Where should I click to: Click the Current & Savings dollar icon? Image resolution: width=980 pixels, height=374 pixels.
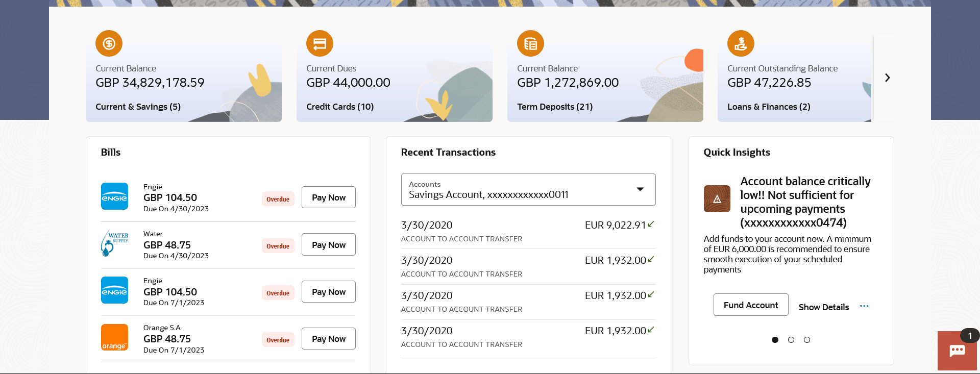point(109,43)
